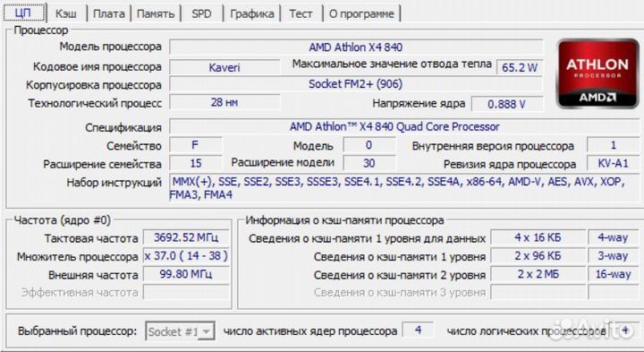Click the Набор инструкций label
This screenshot has width=644, height=352.
114,182
